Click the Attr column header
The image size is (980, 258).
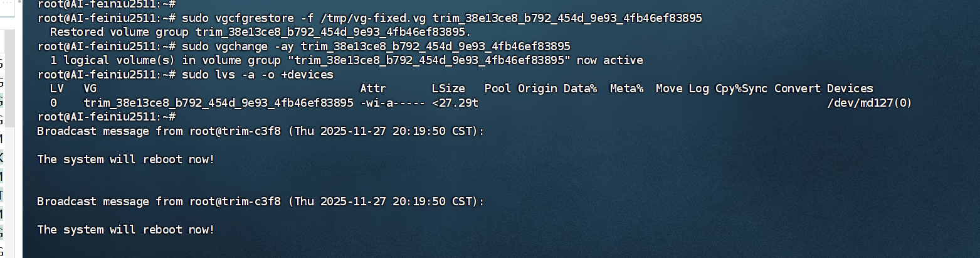click(373, 89)
